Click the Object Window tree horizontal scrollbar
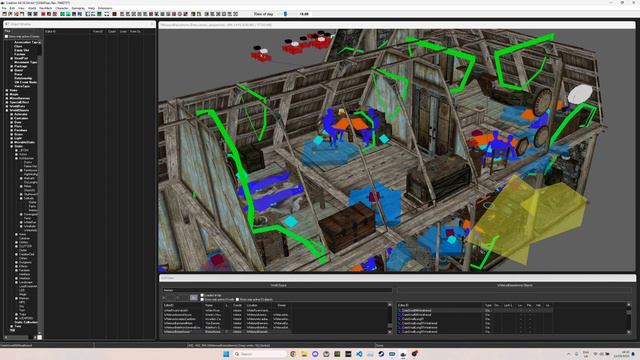This screenshot has width=640, height=360. [x=20, y=337]
